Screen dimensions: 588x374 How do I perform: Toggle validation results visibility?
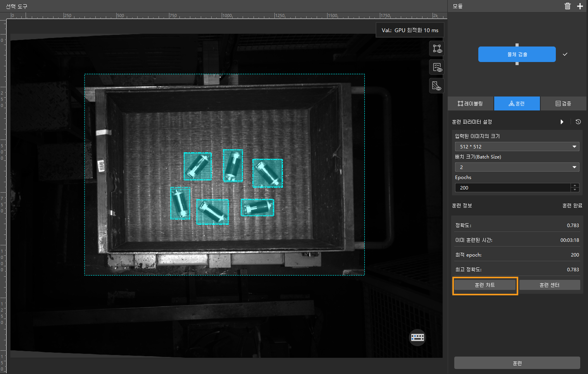437,67
